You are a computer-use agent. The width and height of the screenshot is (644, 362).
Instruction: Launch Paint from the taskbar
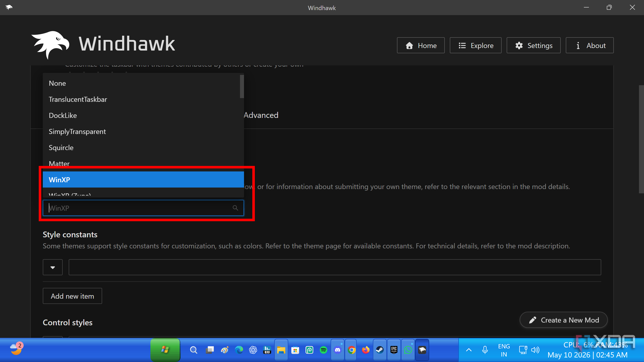(x=225, y=350)
